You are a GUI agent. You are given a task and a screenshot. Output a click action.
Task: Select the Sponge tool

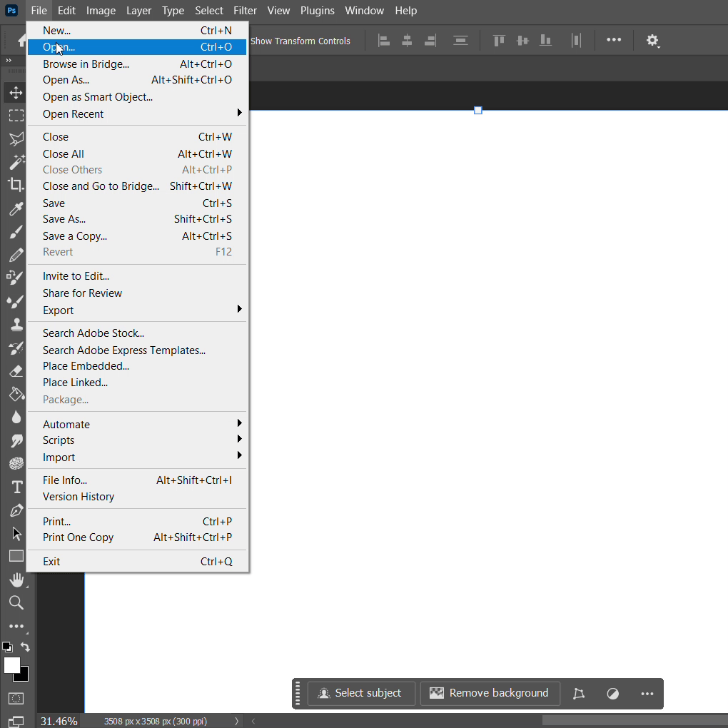tap(16, 463)
